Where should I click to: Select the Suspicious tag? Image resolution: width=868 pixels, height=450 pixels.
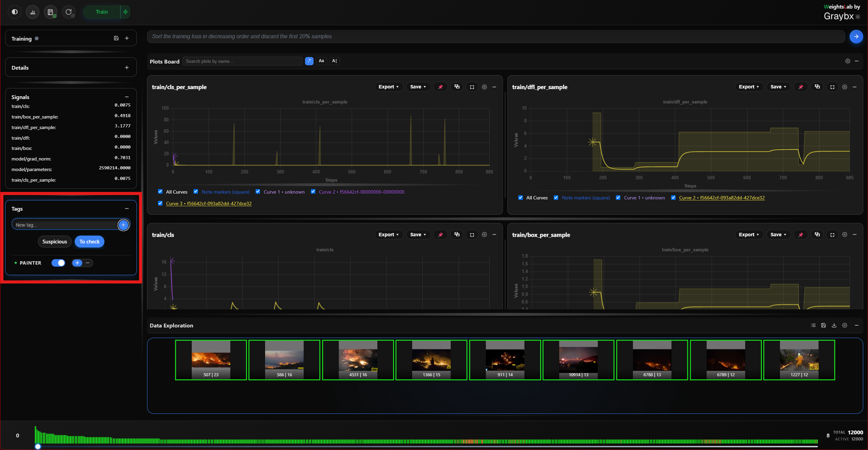tap(55, 242)
